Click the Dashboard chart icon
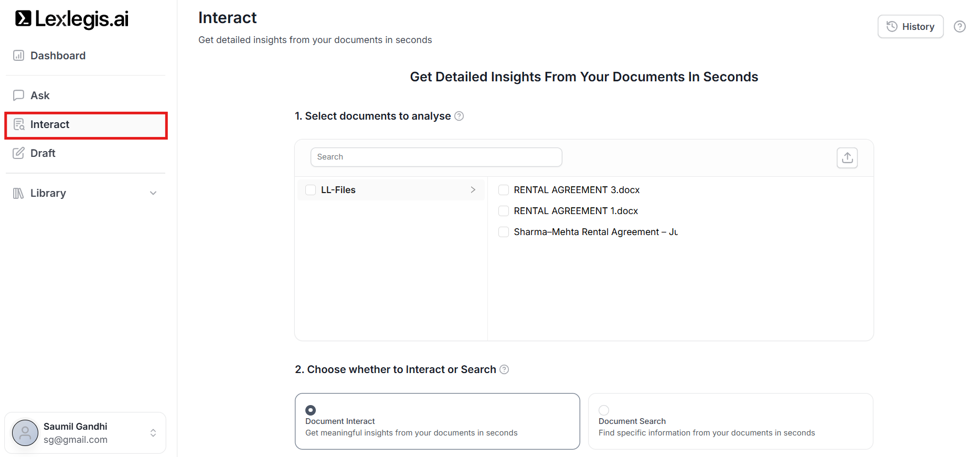 [x=19, y=56]
